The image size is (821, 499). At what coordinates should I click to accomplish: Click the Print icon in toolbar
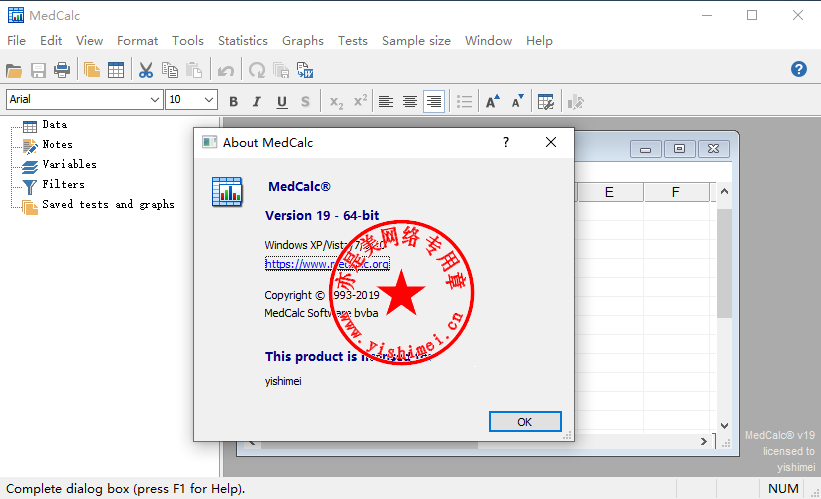point(62,70)
